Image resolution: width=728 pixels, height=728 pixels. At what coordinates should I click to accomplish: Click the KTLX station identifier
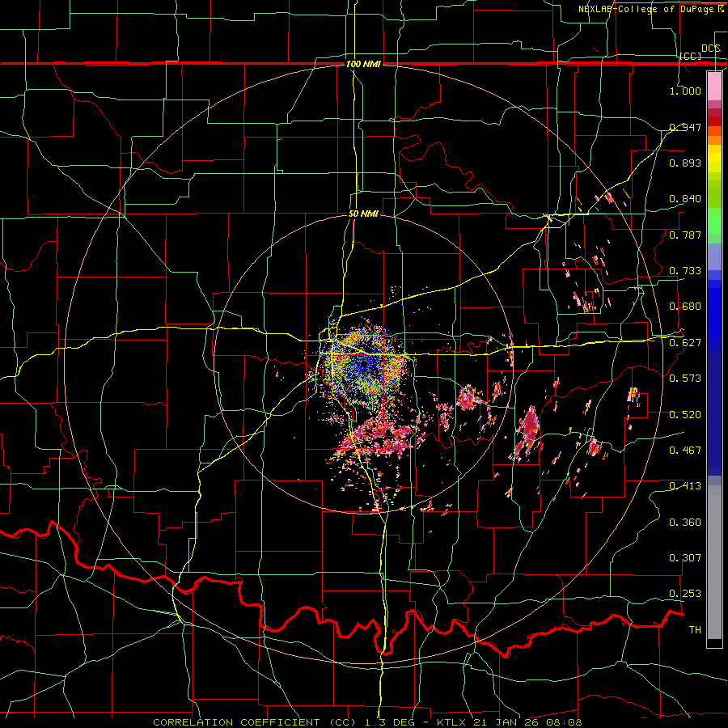(x=452, y=722)
